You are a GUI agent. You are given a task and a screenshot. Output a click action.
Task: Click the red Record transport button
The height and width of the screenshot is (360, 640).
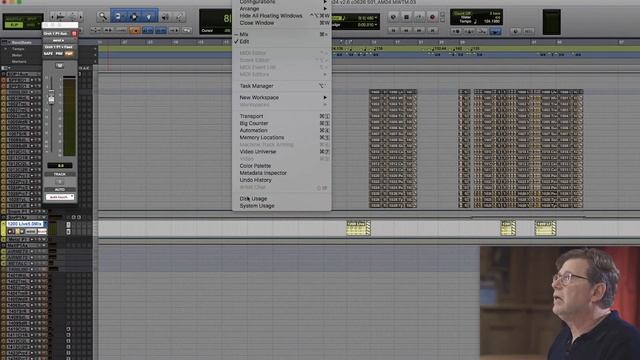[432, 17]
